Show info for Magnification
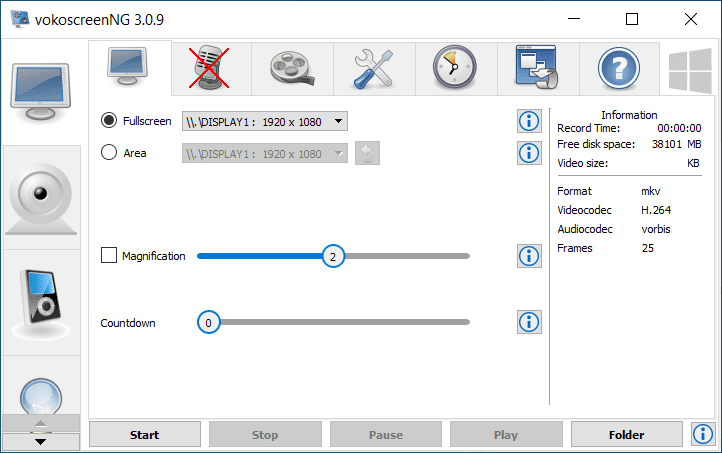722x453 pixels. coord(529,256)
